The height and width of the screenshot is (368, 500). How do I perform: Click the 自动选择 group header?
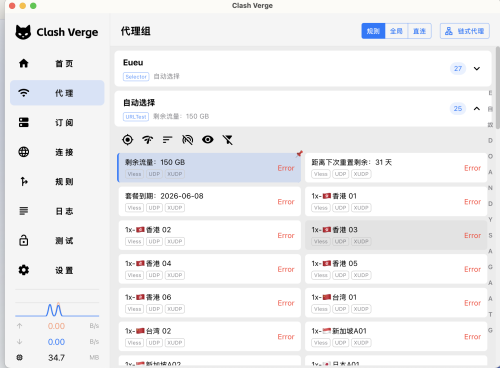(x=303, y=109)
